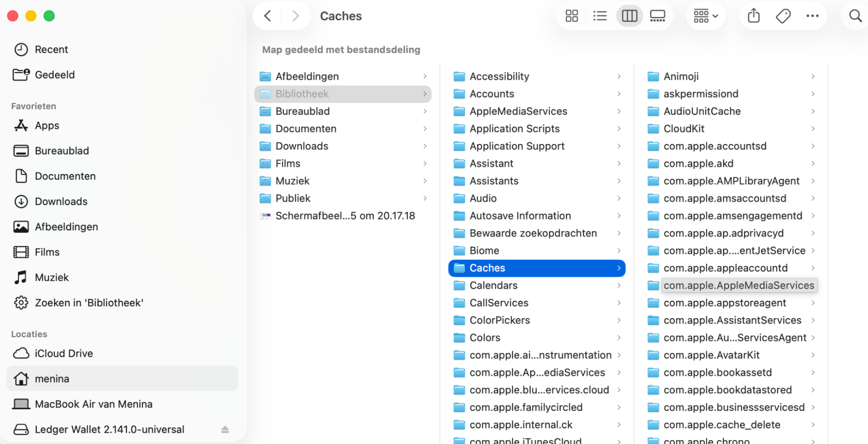Open the tags editor icon
Screen dimensions: 868x444
(x=783, y=16)
